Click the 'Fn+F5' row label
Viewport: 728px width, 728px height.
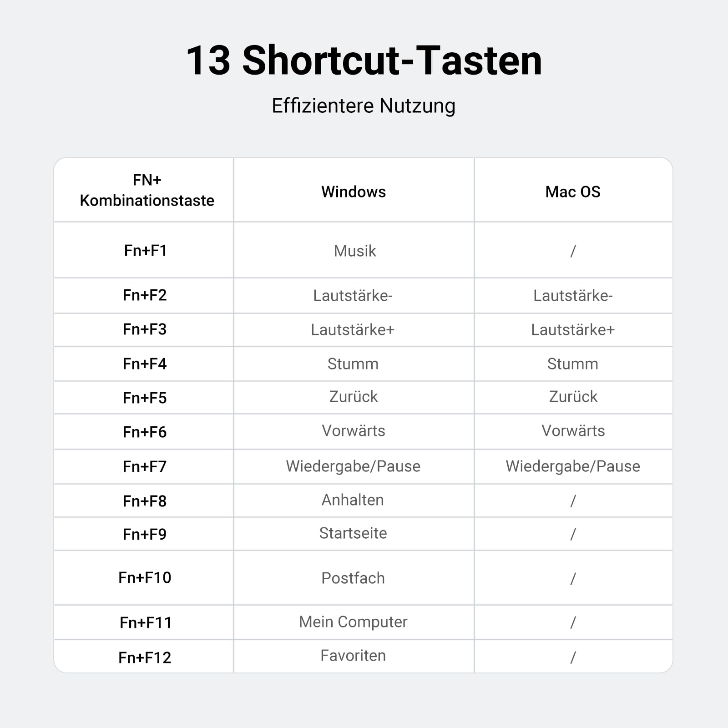tap(145, 398)
